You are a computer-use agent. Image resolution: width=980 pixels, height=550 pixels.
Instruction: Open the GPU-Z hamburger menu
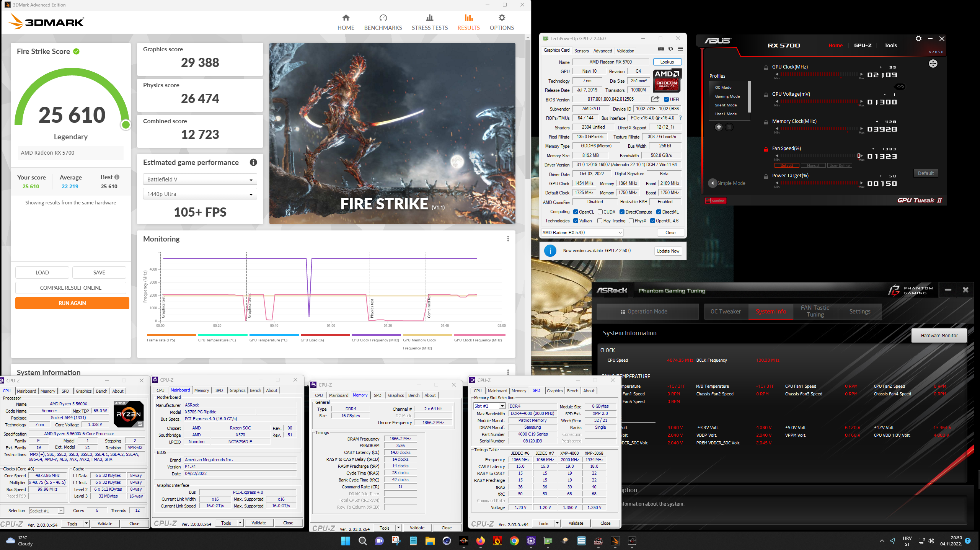pos(680,49)
